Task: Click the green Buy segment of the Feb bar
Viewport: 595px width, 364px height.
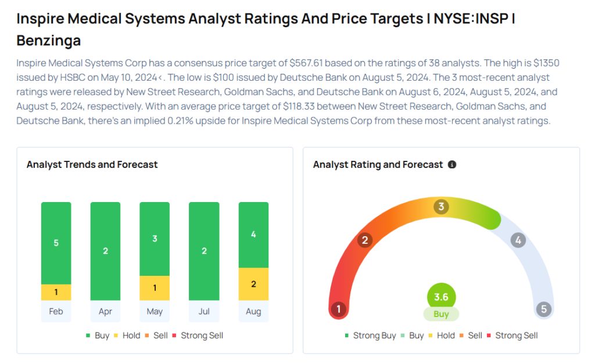Action: click(x=56, y=243)
